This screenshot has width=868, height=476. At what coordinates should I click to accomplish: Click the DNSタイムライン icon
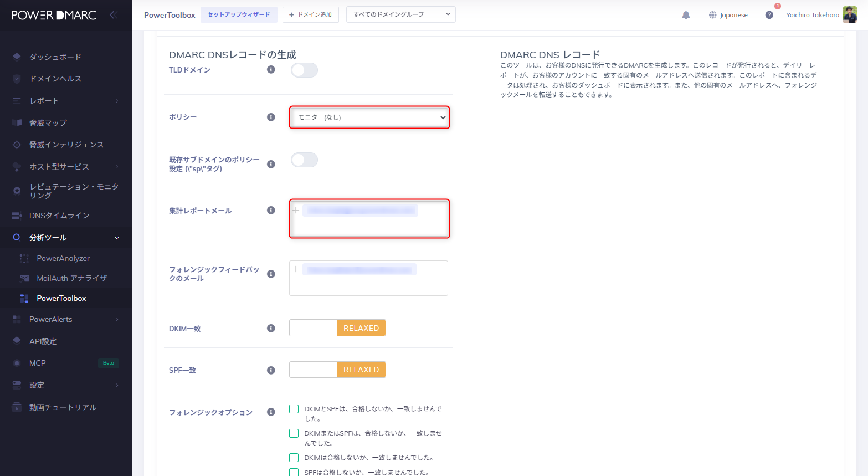coord(17,216)
